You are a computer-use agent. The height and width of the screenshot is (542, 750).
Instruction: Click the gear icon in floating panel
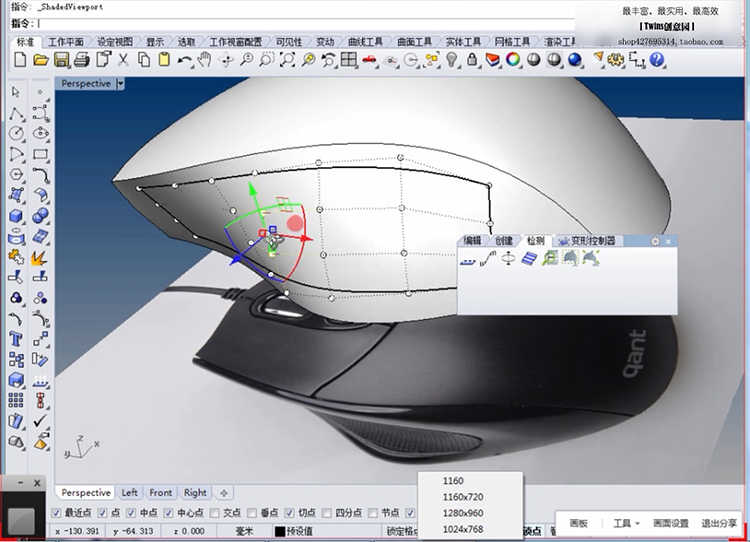pyautogui.click(x=656, y=241)
